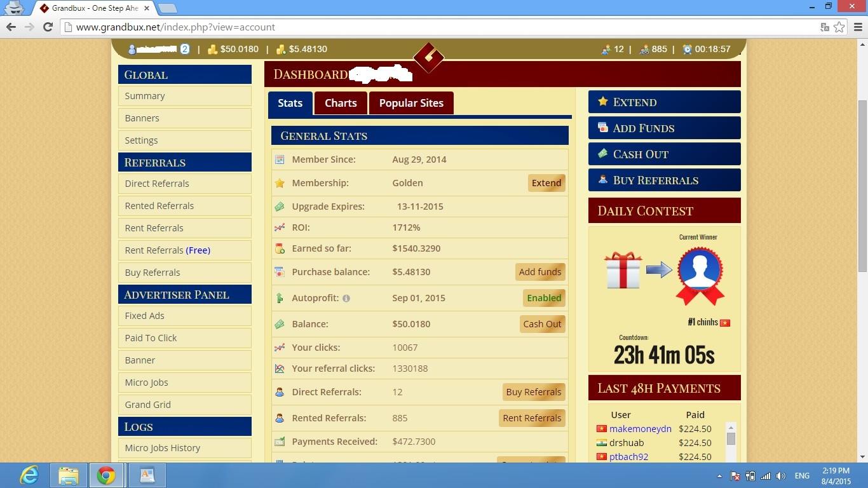Open Paid To Click advertiser option

pyautogui.click(x=185, y=338)
